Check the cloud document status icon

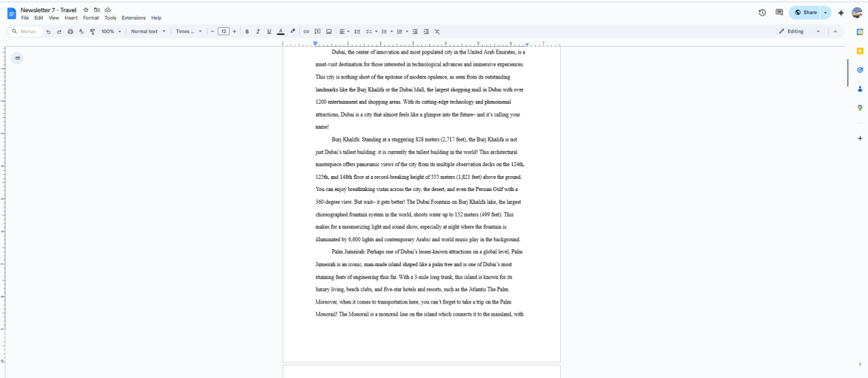tap(108, 10)
